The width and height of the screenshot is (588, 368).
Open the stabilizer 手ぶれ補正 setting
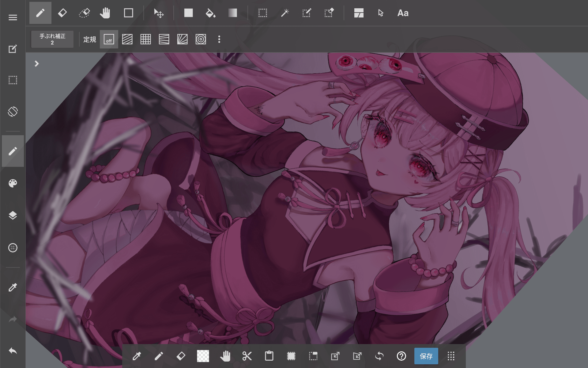point(52,39)
